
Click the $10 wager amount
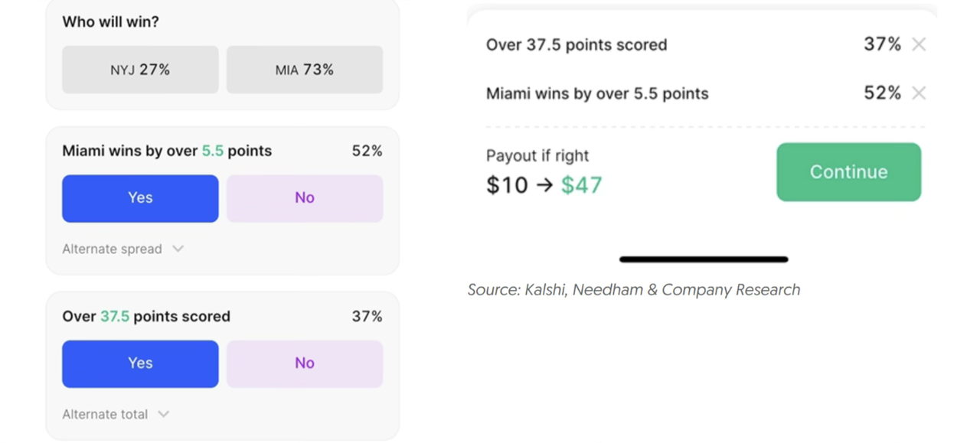(x=507, y=185)
